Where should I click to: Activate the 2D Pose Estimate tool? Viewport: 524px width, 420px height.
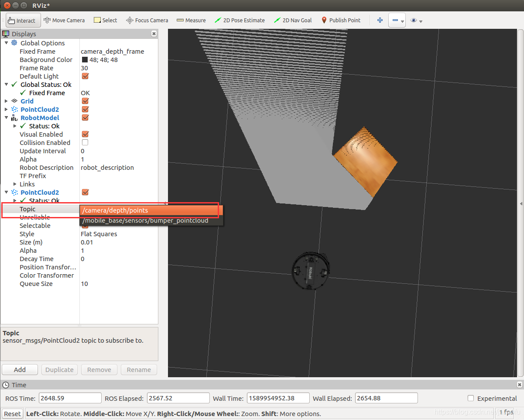click(240, 20)
